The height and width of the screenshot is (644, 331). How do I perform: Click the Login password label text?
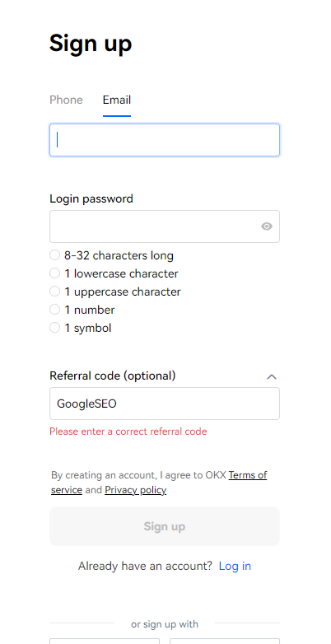(x=91, y=198)
